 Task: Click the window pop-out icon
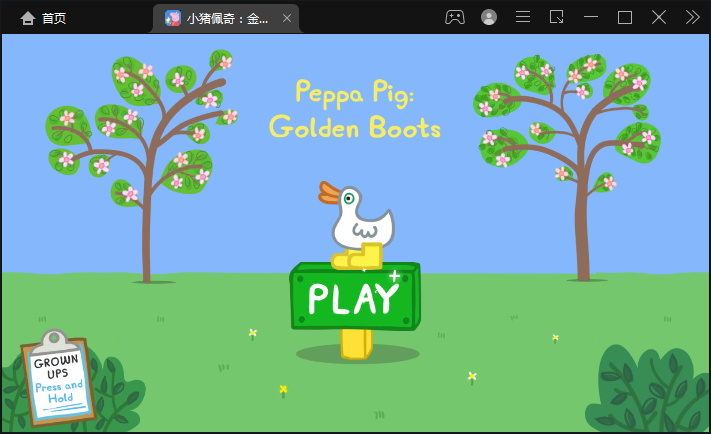tap(557, 17)
